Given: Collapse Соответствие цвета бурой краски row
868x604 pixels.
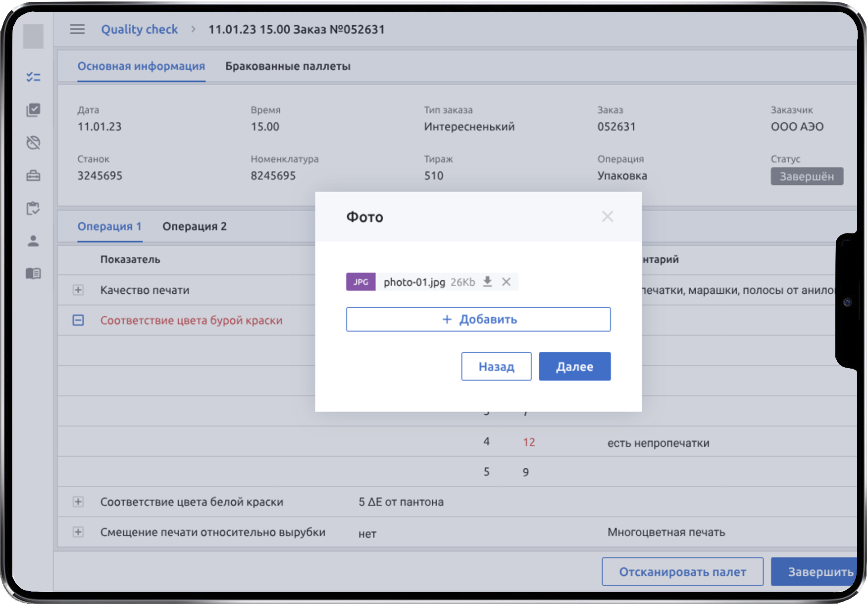Looking at the screenshot, I should 78,320.
